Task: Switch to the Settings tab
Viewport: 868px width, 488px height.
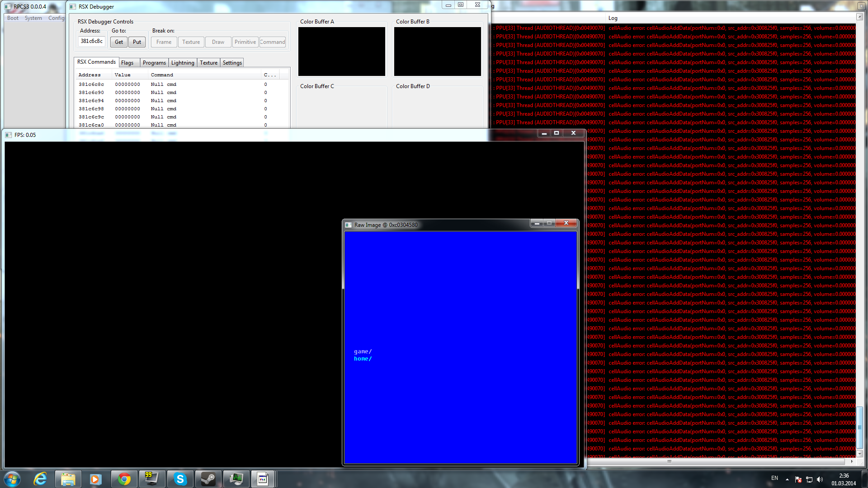Action: [x=232, y=63]
